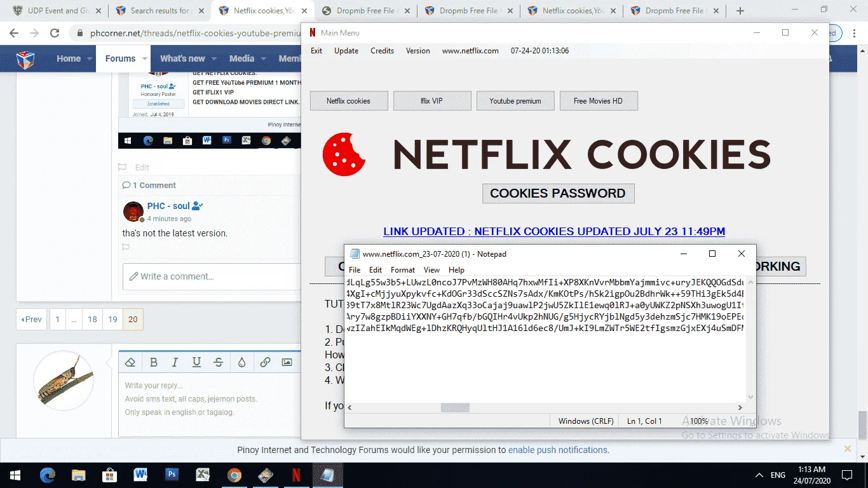868x488 pixels.
Task: Insert link using chain icon in editor
Action: click(265, 362)
